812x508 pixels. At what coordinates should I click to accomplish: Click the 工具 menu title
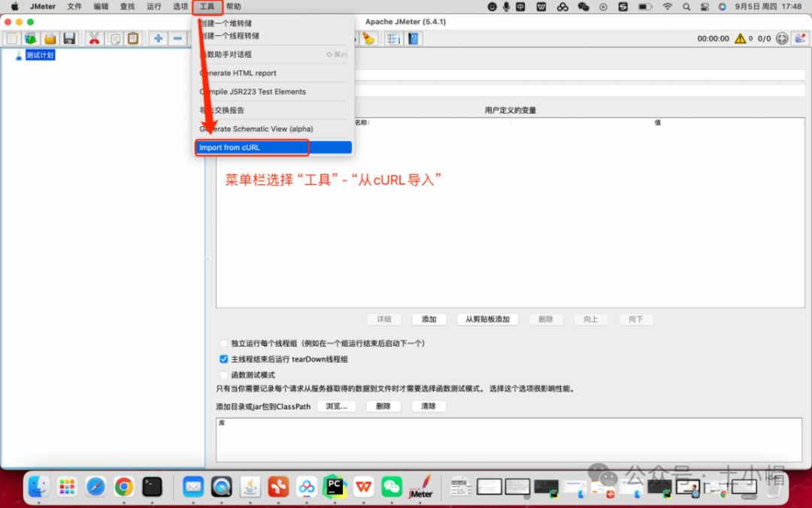pyautogui.click(x=208, y=7)
